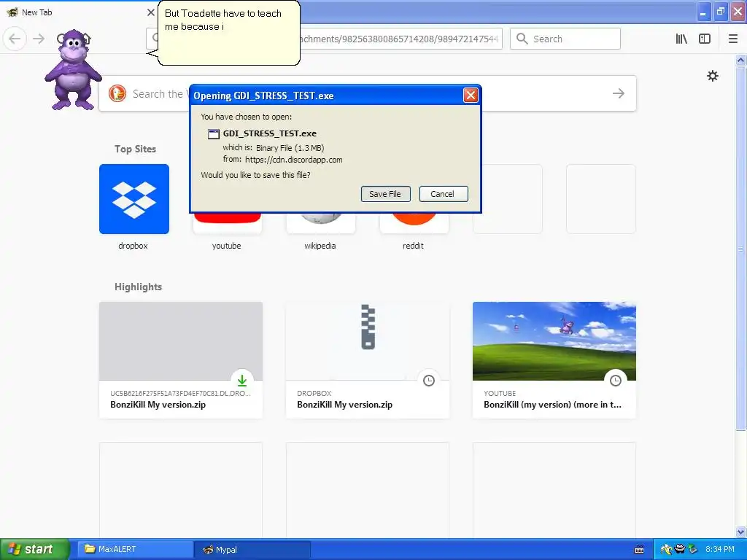Click 'Binary File (1.3 MB)' text in dialog
This screenshot has height=560, width=747.
pyautogui.click(x=290, y=147)
